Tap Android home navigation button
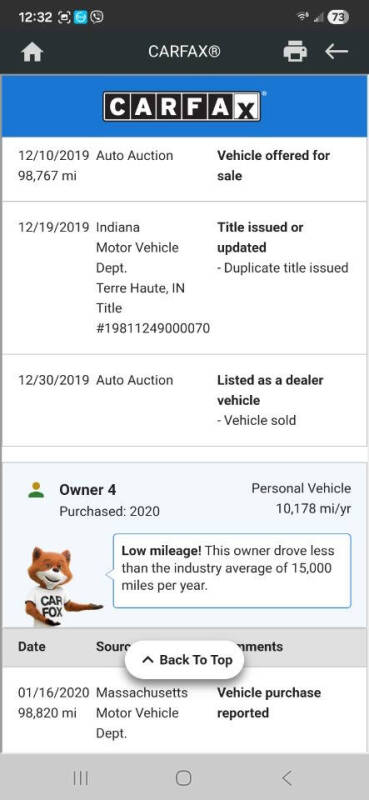Screen dimensions: 369x800 pyautogui.click(x=184, y=778)
